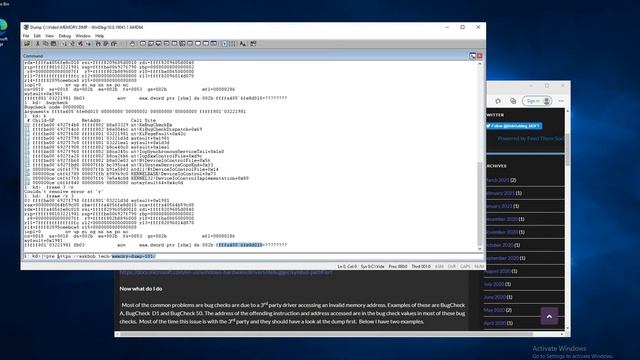This screenshot has height=360, width=640.
Task: Click the Step Out toolbar icon
Action: coord(113,44)
